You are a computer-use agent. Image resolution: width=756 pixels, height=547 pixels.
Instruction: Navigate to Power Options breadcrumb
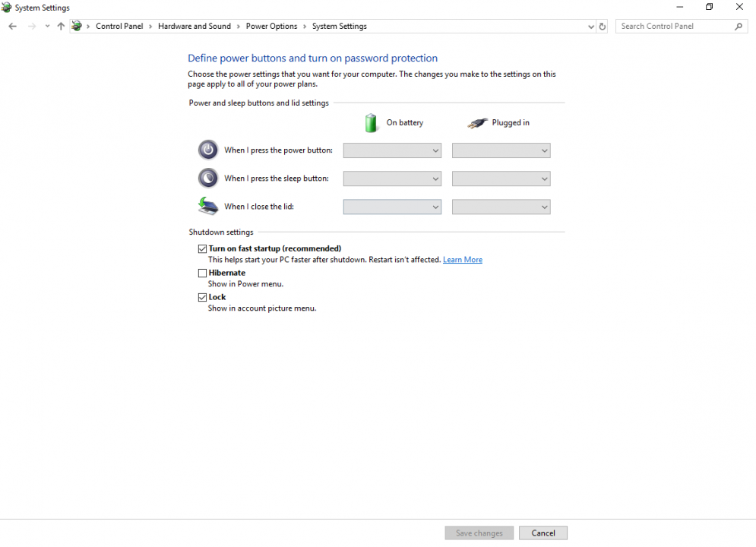tap(271, 26)
